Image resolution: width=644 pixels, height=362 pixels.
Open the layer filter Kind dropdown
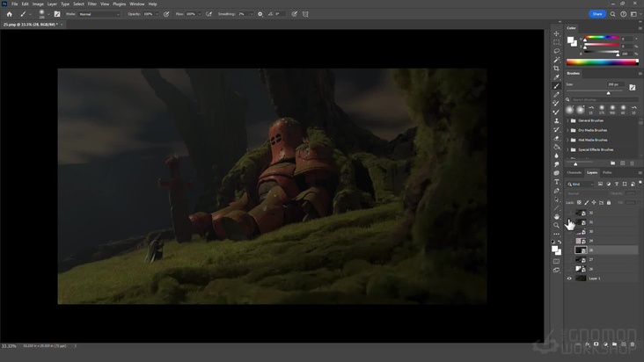pyautogui.click(x=581, y=184)
